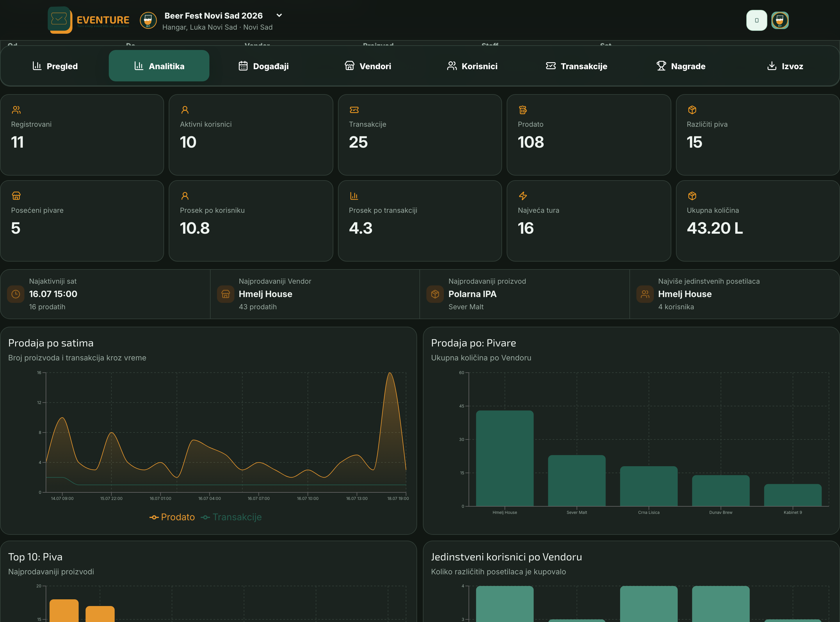The image size is (840, 622).
Task: Click the Crna Lisica bar in Prodaja po Pivare chart
Action: pos(649,486)
